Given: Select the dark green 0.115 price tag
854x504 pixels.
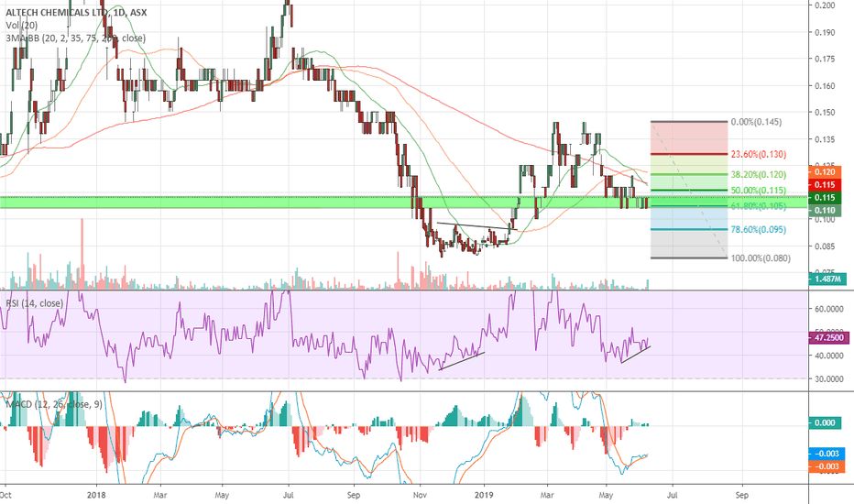Looking at the screenshot, I should click(825, 197).
